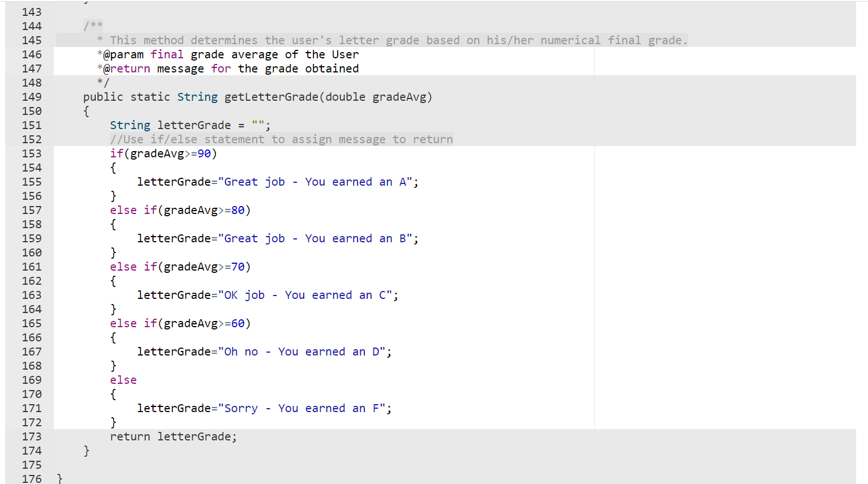Click the String letterGrade declaration line
868x484 pixels.
click(190, 125)
